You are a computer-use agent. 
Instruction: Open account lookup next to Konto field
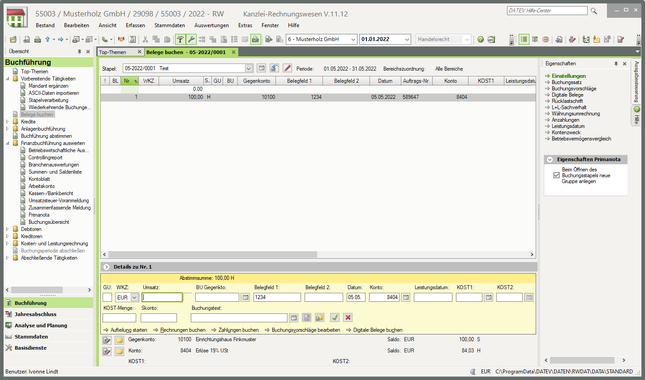coord(406,297)
